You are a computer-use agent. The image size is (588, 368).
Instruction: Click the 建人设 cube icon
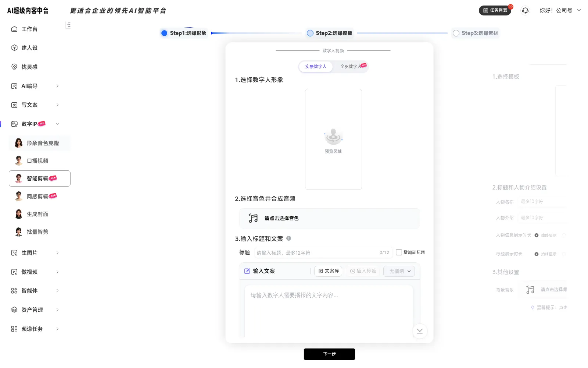tap(14, 48)
